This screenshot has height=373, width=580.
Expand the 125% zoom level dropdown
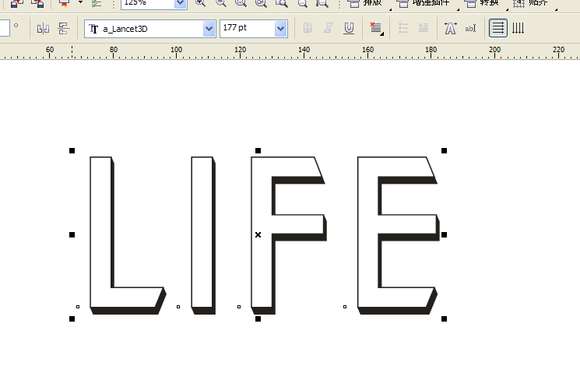coord(181,4)
